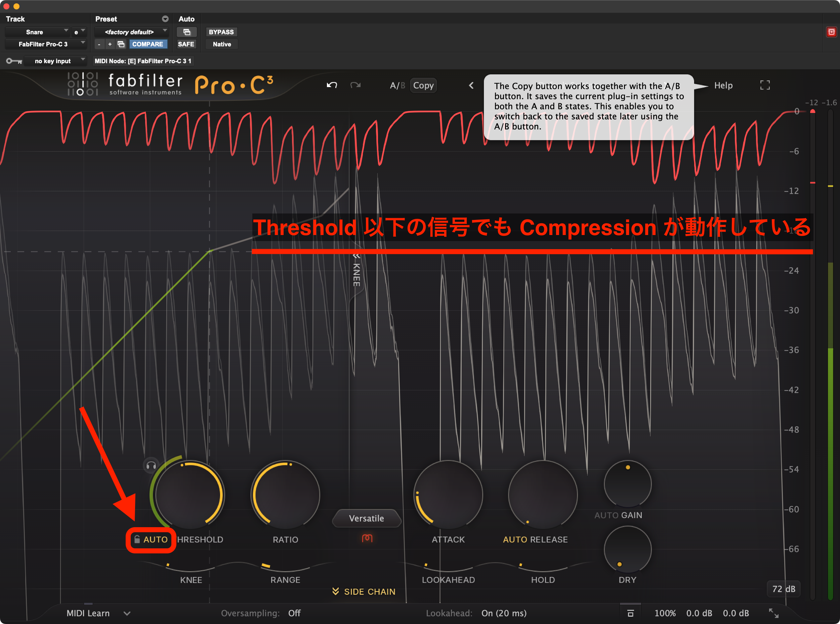
Task: Toggle full screen mode icon
Action: click(764, 85)
